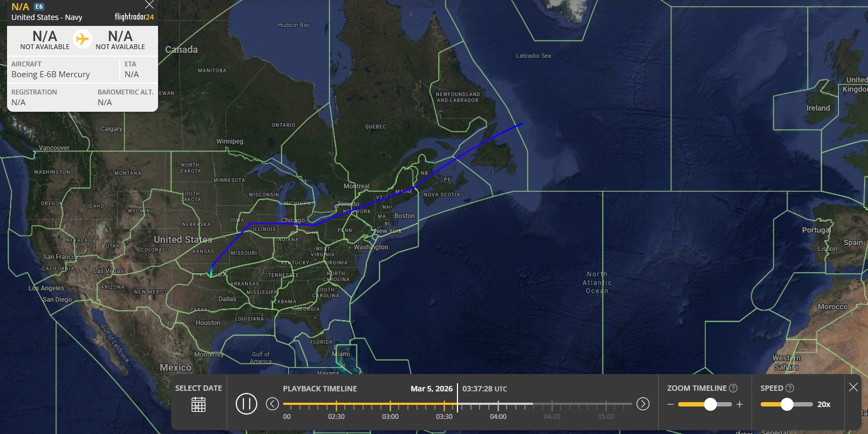Click the Ireland label on map
Screen dimensions: 868x434
(x=818, y=108)
